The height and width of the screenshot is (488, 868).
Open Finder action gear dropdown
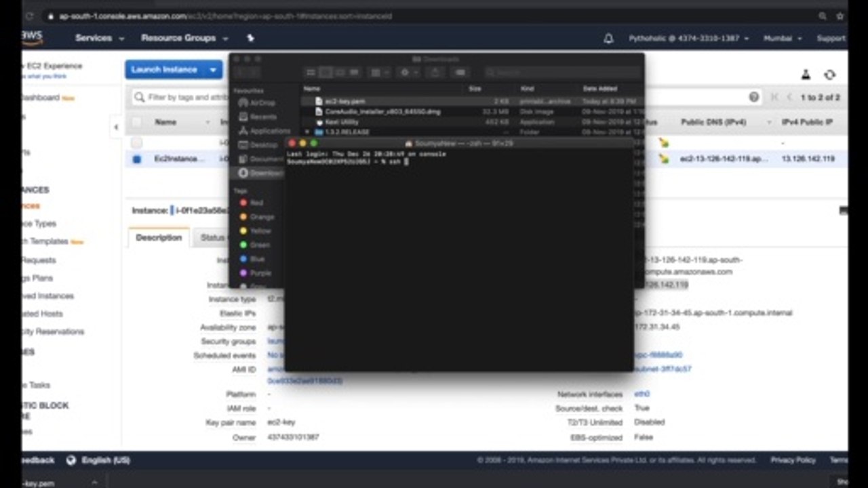click(x=409, y=73)
